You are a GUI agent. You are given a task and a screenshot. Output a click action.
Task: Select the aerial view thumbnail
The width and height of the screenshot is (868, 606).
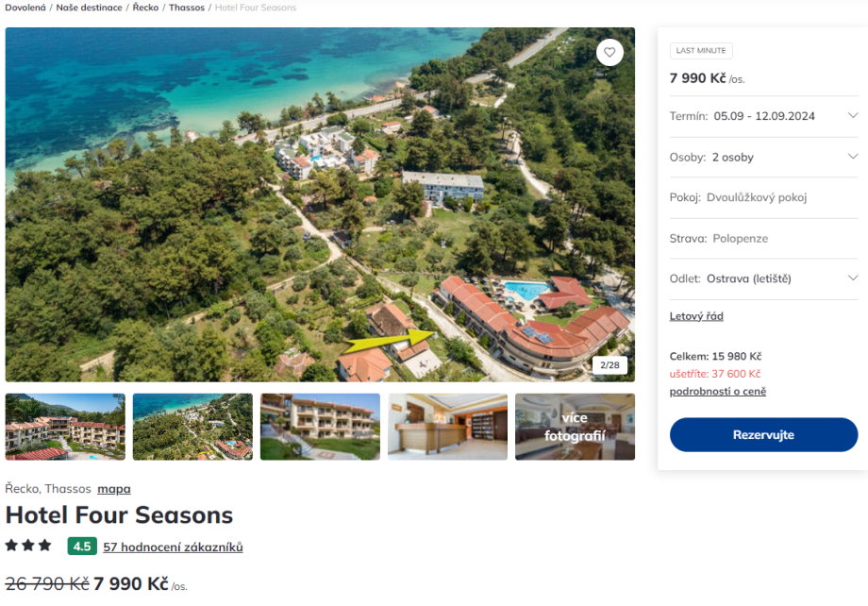(192, 427)
